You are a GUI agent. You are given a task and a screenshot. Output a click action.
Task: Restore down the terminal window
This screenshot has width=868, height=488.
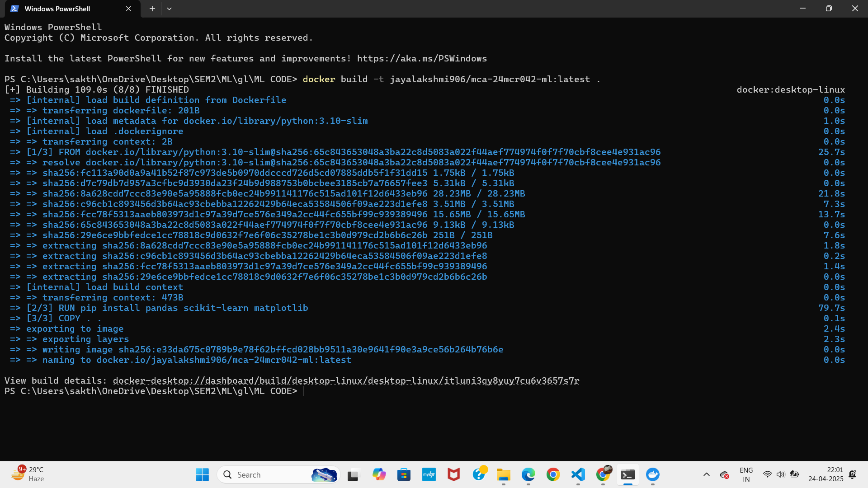tap(829, 9)
